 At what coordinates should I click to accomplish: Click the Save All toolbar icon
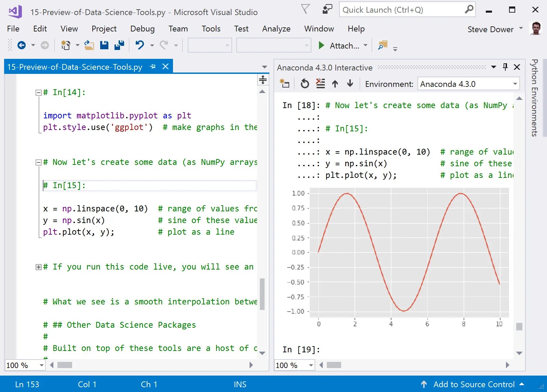(x=119, y=45)
